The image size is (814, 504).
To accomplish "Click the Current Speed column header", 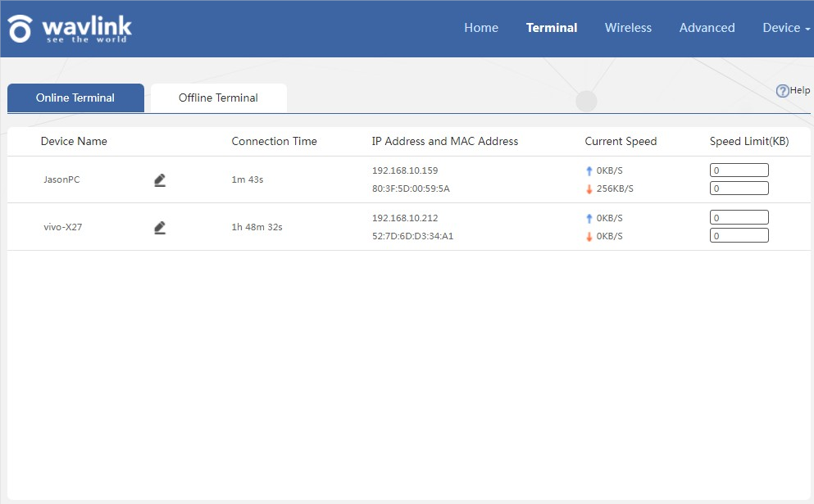I will (x=621, y=141).
